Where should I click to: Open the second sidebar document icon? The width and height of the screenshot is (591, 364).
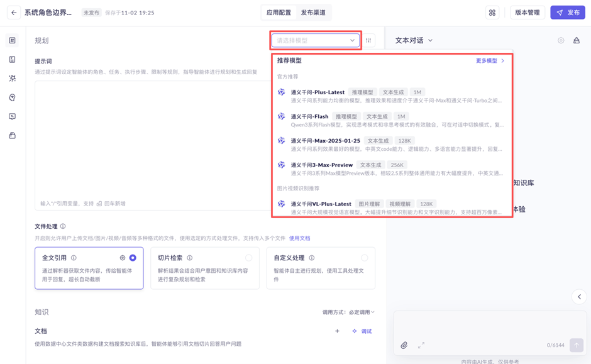(12, 59)
